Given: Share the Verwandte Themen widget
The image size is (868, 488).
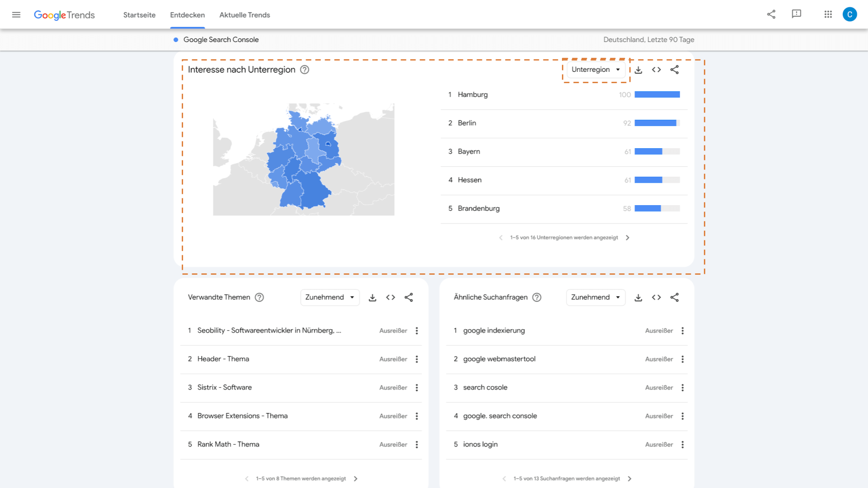Looking at the screenshot, I should [409, 297].
